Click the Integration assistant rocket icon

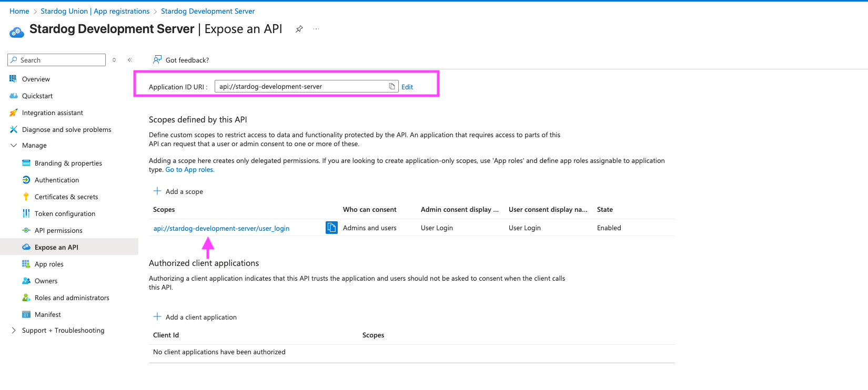click(14, 112)
